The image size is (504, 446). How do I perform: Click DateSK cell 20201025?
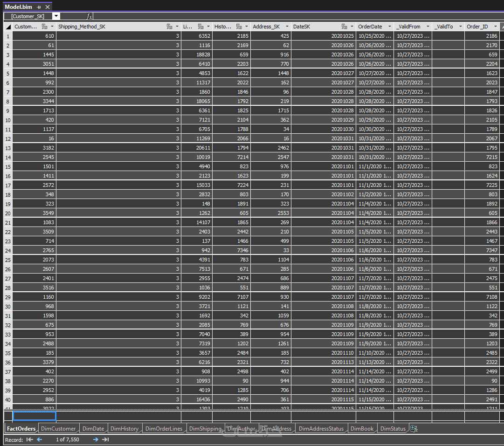pos(324,36)
